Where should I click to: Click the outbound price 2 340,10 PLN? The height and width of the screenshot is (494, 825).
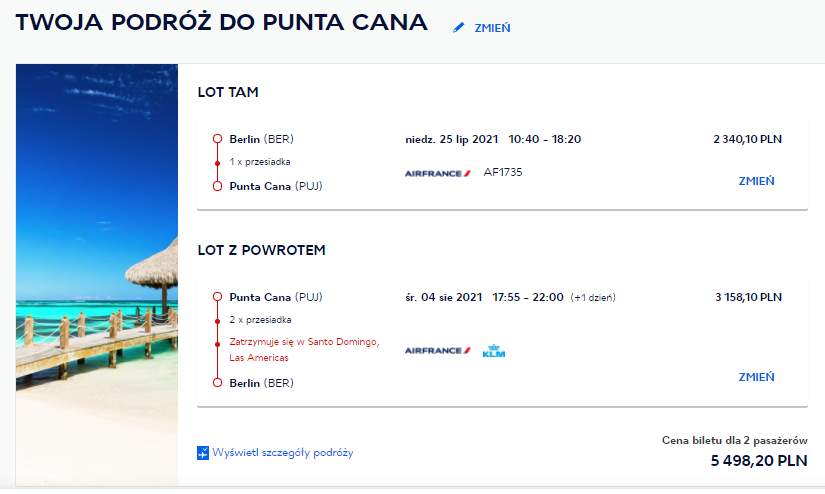[x=748, y=139]
